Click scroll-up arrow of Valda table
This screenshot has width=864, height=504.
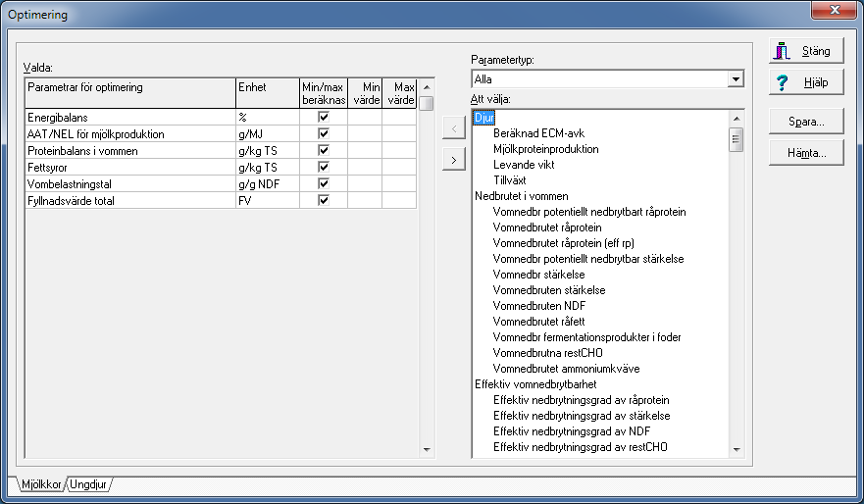click(427, 87)
